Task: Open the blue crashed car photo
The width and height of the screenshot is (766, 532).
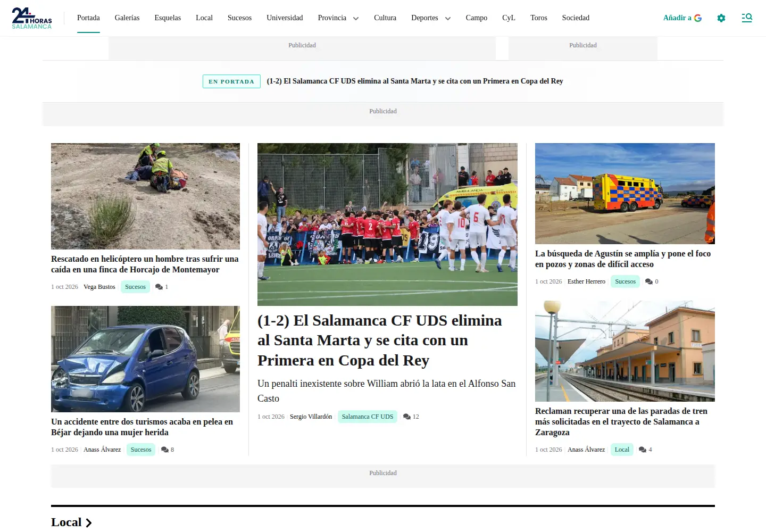Action: pyautogui.click(x=145, y=359)
